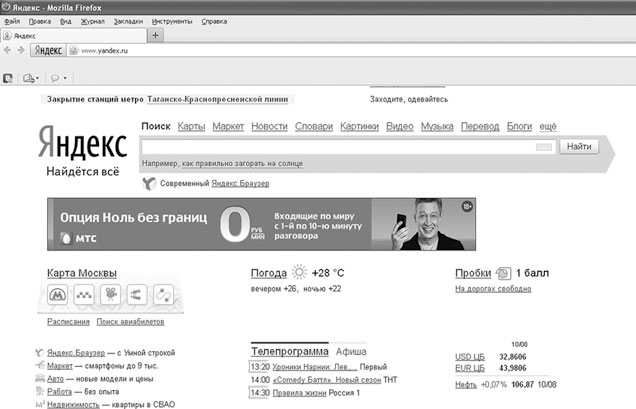Click the browser Forward arrow

tap(20, 49)
